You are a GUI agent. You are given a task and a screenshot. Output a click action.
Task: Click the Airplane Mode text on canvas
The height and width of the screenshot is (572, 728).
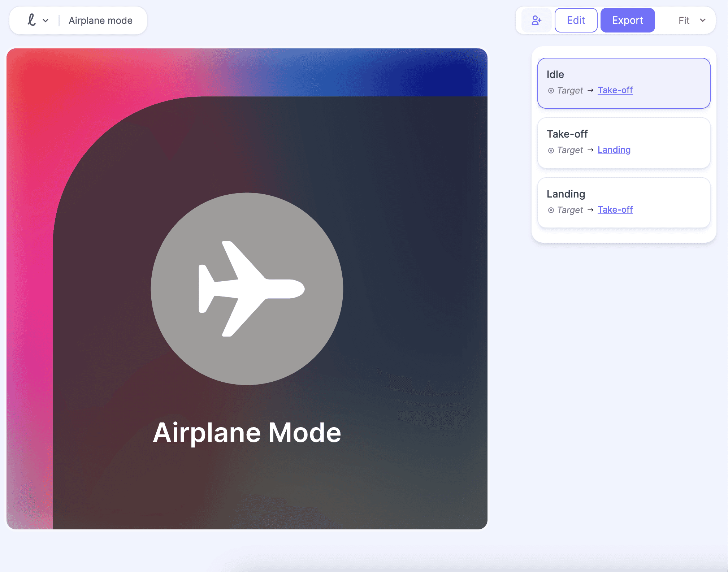pyautogui.click(x=247, y=433)
